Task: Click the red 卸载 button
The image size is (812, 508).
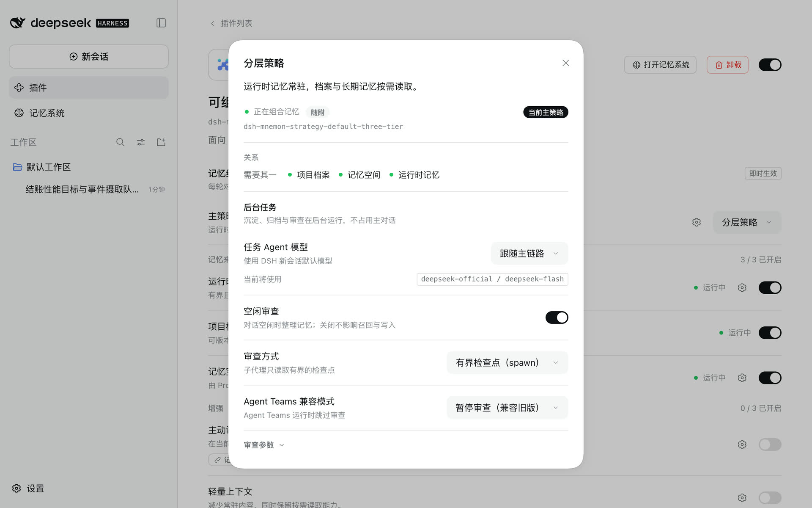Action: click(x=727, y=65)
